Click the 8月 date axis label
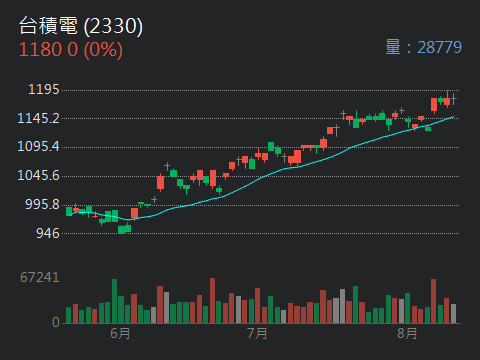The width and height of the screenshot is (480, 360). pos(407,333)
